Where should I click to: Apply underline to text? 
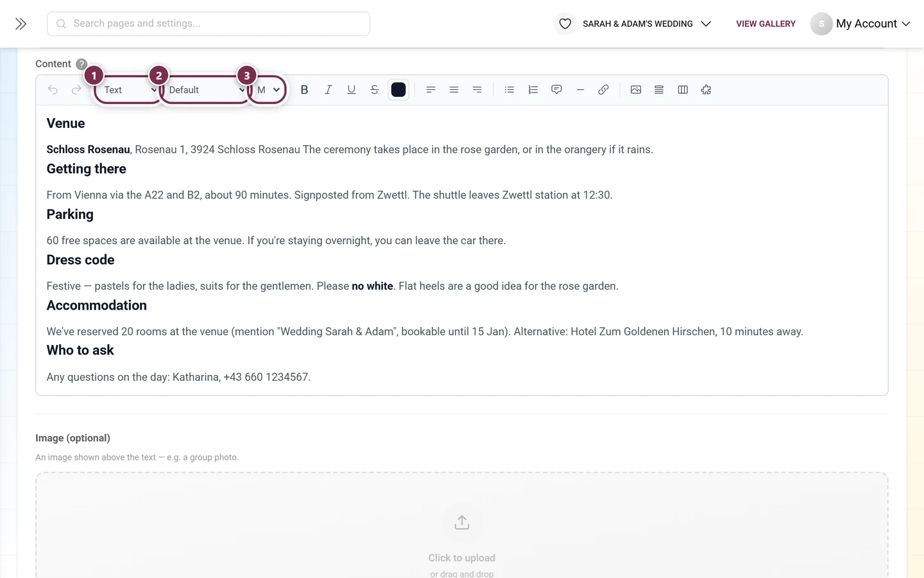point(352,90)
